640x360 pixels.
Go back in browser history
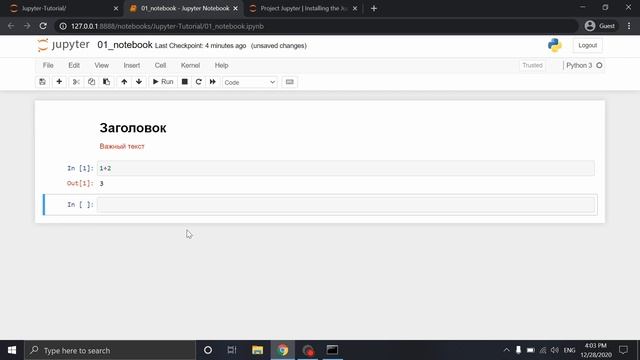point(11,26)
